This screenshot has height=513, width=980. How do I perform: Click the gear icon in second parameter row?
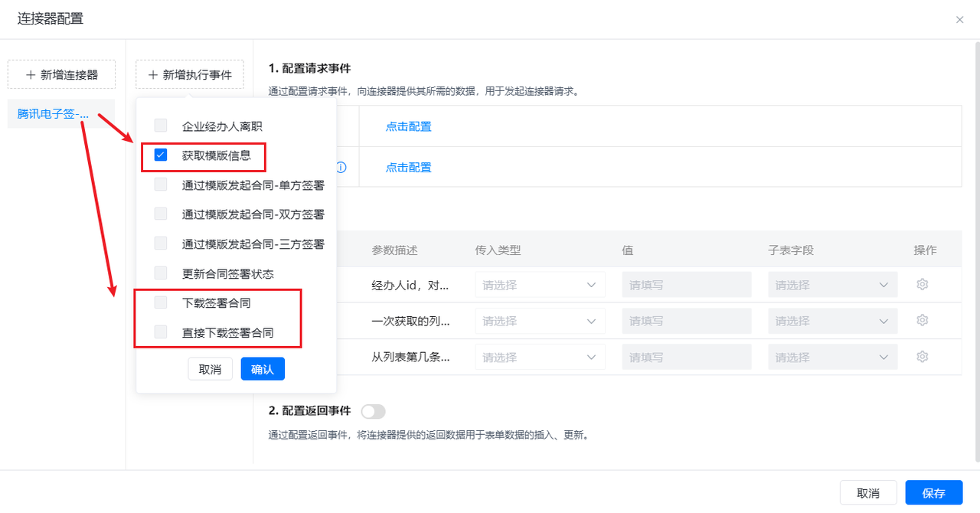coord(923,321)
